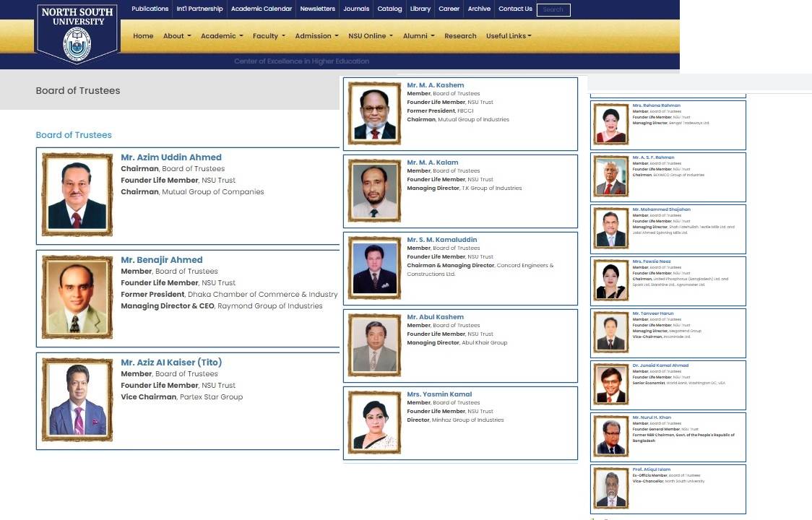
Task: Expand the Useful Links dropdown menu
Action: [x=509, y=35]
